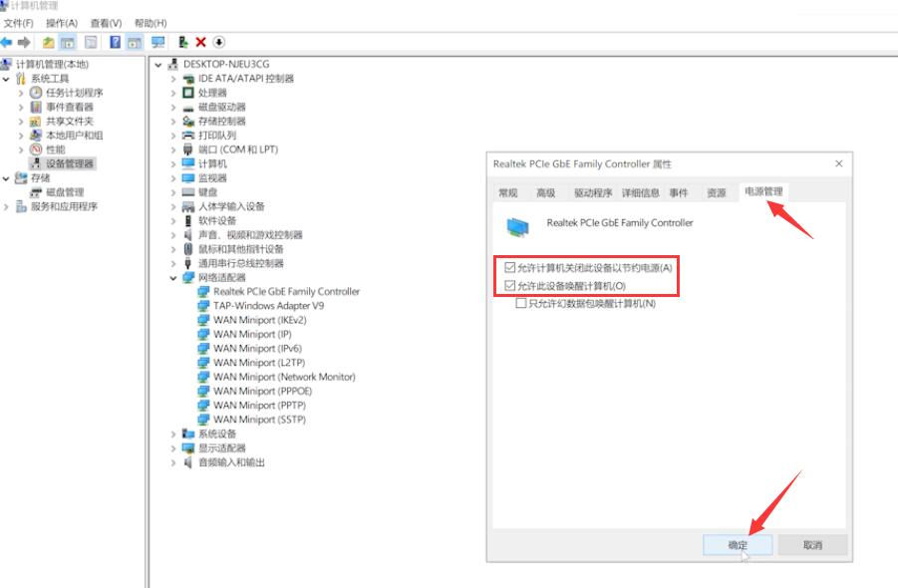Image resolution: width=898 pixels, height=588 pixels.
Task: Click the TAP-Windows Adapter V9 device
Action: point(268,306)
